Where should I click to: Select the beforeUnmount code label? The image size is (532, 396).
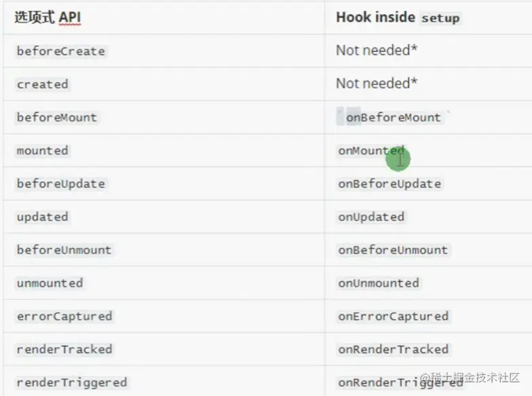(x=64, y=250)
